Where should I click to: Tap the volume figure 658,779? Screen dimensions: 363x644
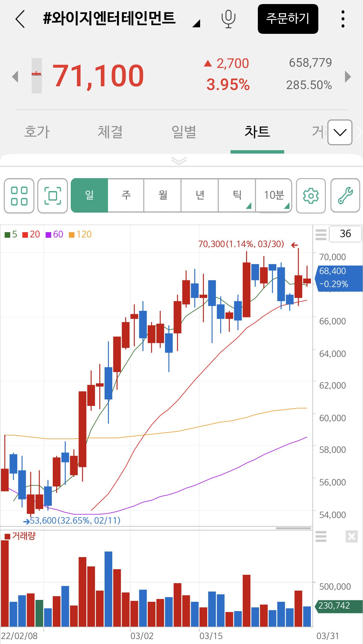pyautogui.click(x=311, y=63)
